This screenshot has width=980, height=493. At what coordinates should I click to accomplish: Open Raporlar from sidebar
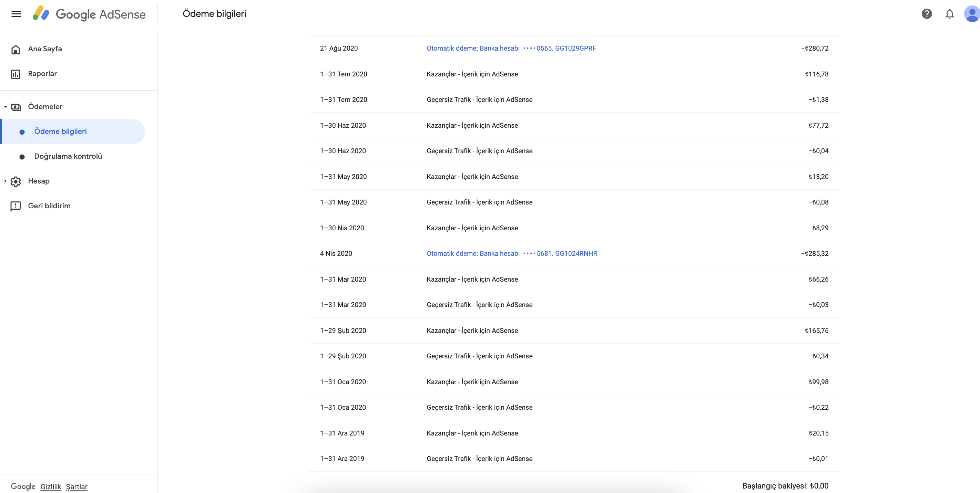tap(43, 73)
